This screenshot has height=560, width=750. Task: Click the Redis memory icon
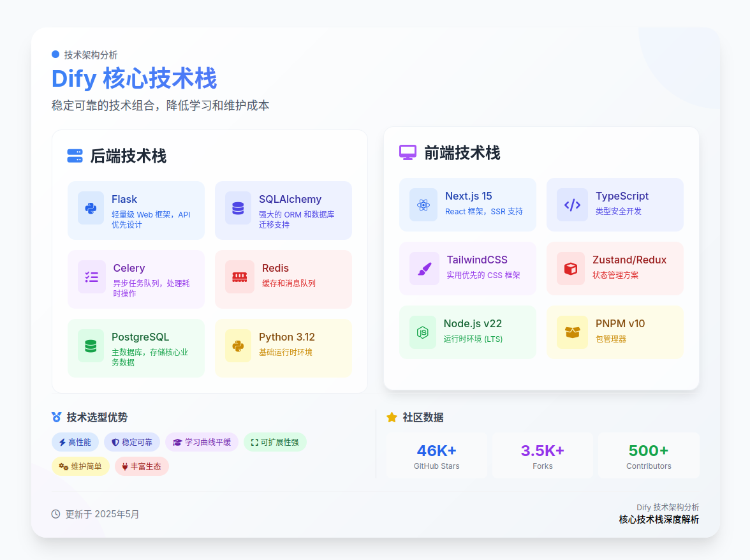(x=240, y=277)
